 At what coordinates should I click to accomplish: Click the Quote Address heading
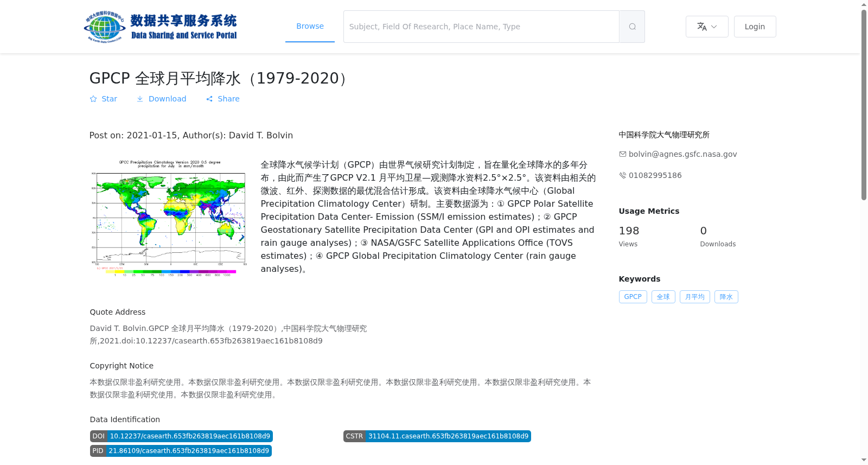click(118, 312)
